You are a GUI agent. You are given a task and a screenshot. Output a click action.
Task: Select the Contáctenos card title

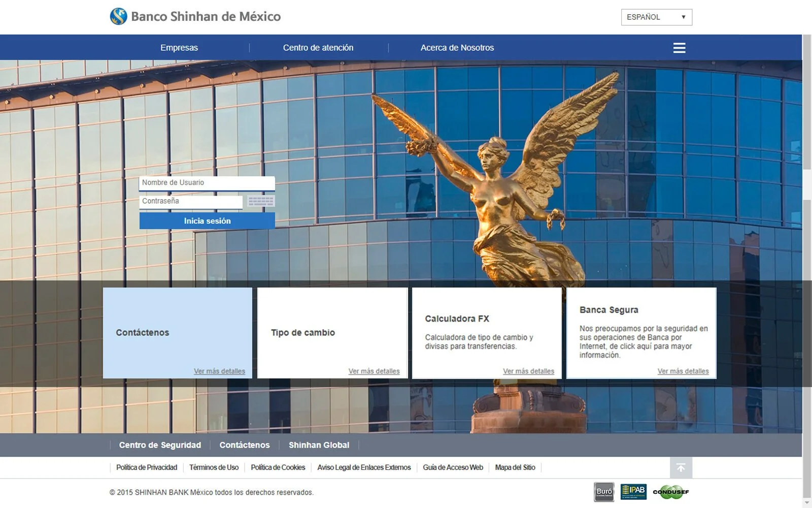pyautogui.click(x=143, y=333)
